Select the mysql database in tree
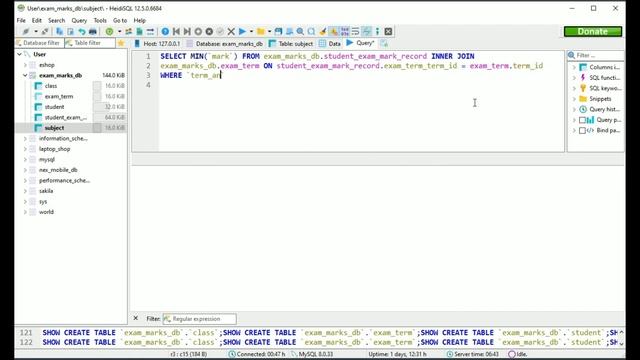640x360 pixels. pyautogui.click(x=47, y=160)
